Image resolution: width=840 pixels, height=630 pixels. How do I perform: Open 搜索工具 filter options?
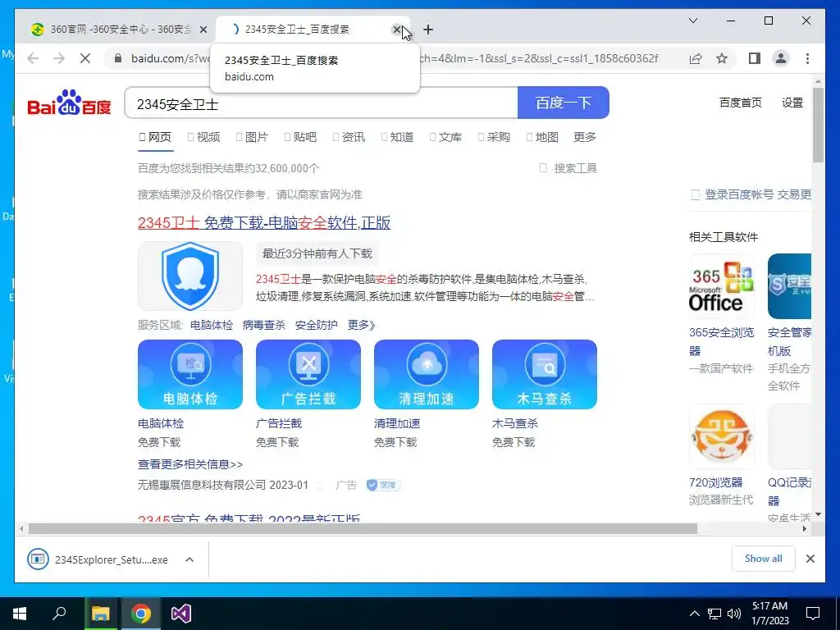(x=568, y=168)
